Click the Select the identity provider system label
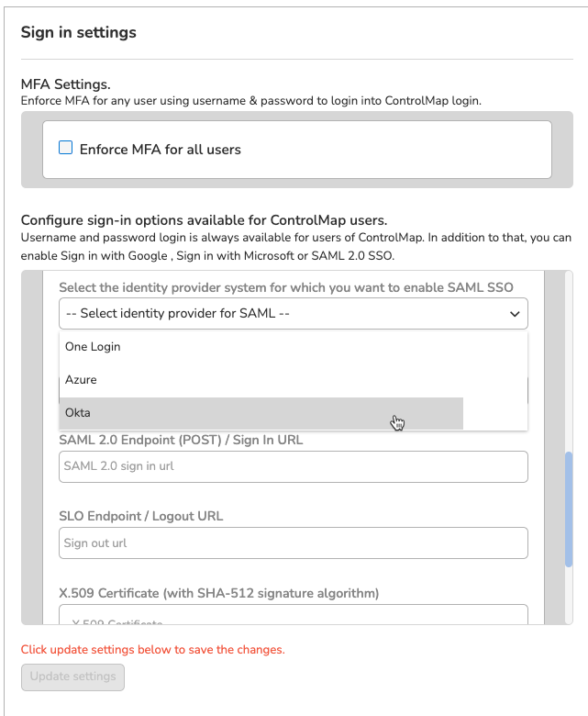The image size is (588, 716). 286,287
